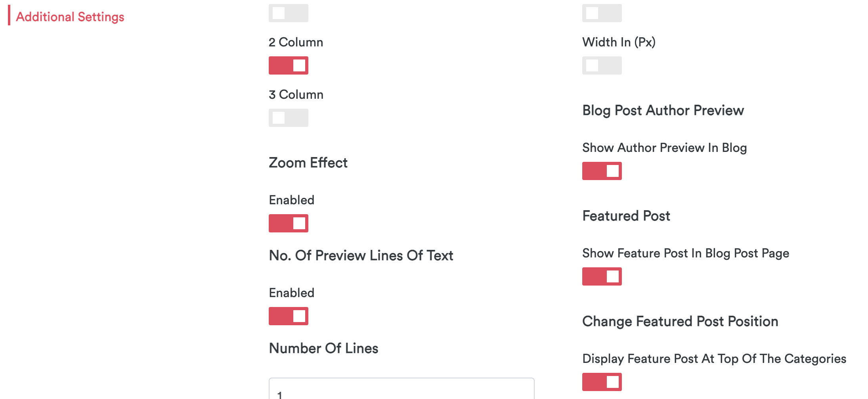
Task: Toggle the switch above the 2 Column label
Action: (x=288, y=13)
